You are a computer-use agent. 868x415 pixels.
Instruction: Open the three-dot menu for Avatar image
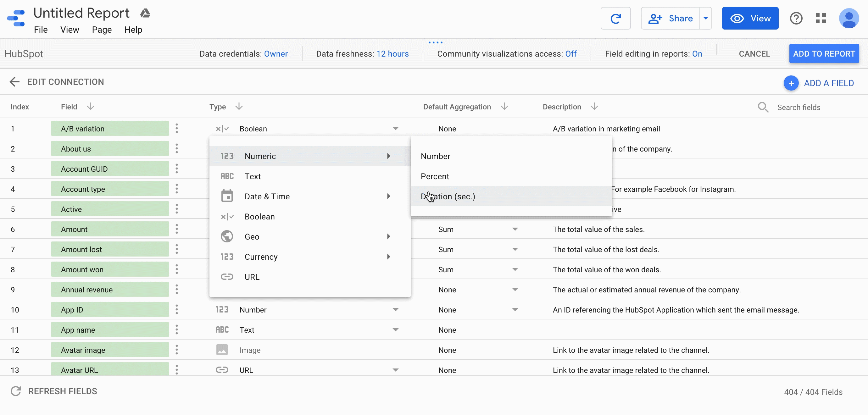176,350
